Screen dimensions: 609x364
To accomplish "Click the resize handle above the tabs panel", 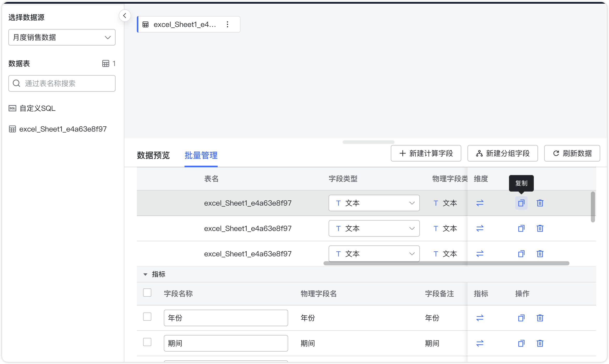I will [369, 142].
